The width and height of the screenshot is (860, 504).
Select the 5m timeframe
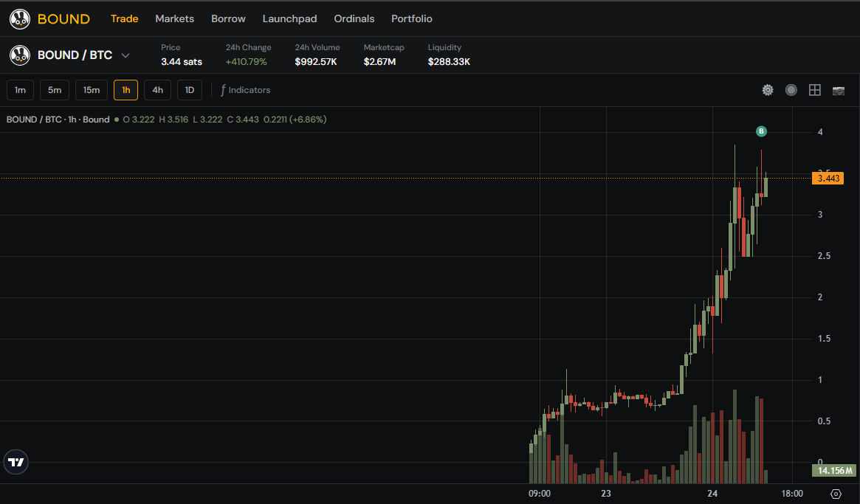point(55,90)
